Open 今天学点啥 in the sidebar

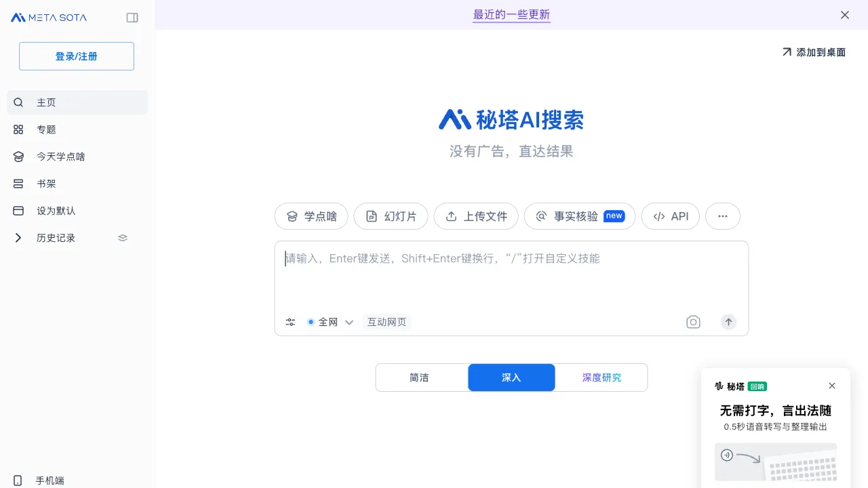(x=77, y=157)
